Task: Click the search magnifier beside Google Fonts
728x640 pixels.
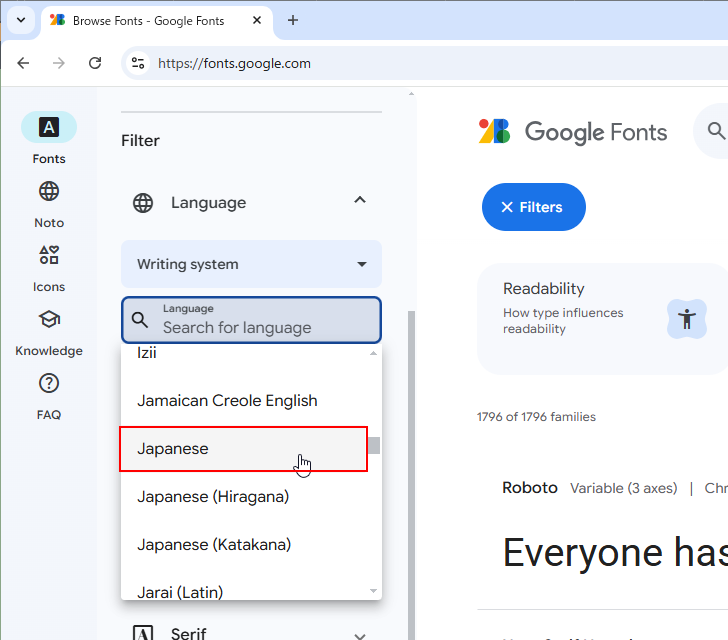Action: click(x=715, y=131)
